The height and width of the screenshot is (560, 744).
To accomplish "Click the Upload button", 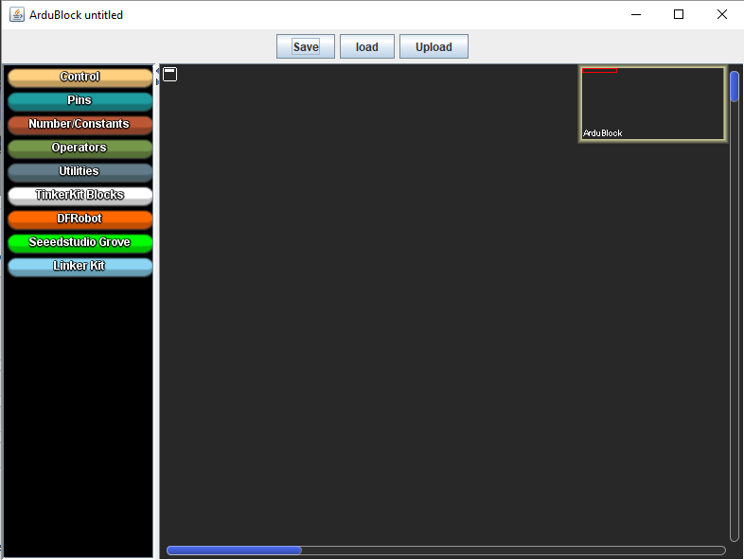I will pyautogui.click(x=434, y=46).
